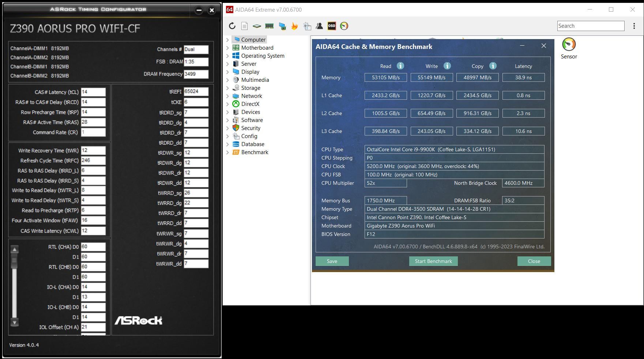
Task: Click the gauge sensor icon in toolbar
Action: 344,26
